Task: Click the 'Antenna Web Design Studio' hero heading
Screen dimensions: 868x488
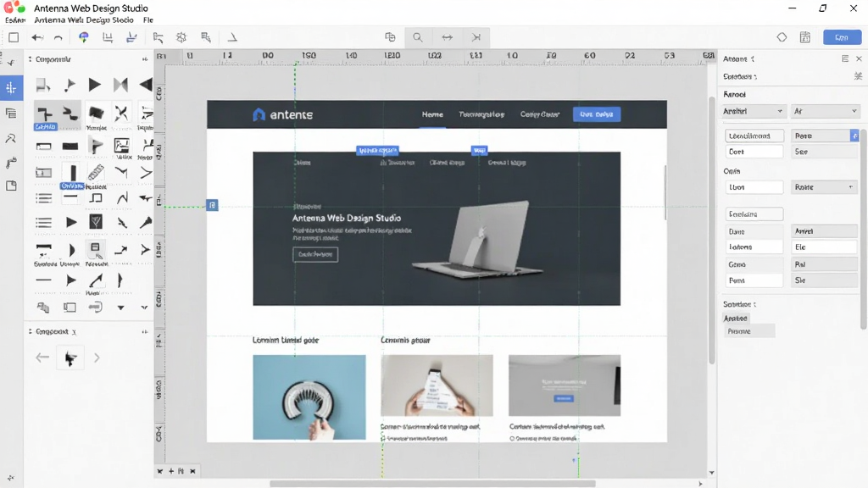Action: [347, 218]
